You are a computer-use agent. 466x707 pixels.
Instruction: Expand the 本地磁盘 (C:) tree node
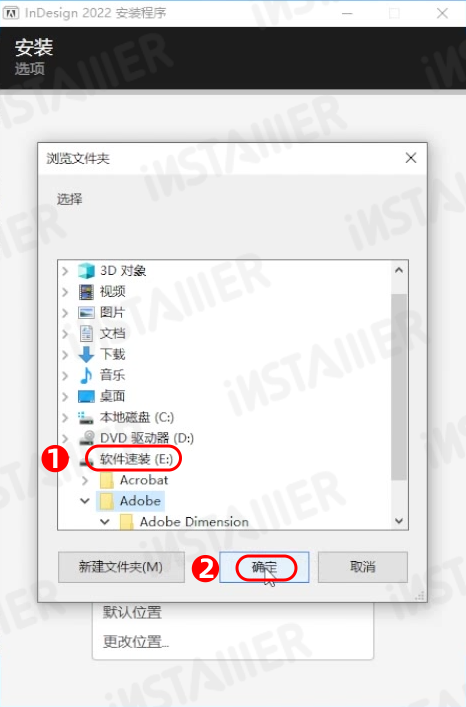pyautogui.click(x=65, y=418)
